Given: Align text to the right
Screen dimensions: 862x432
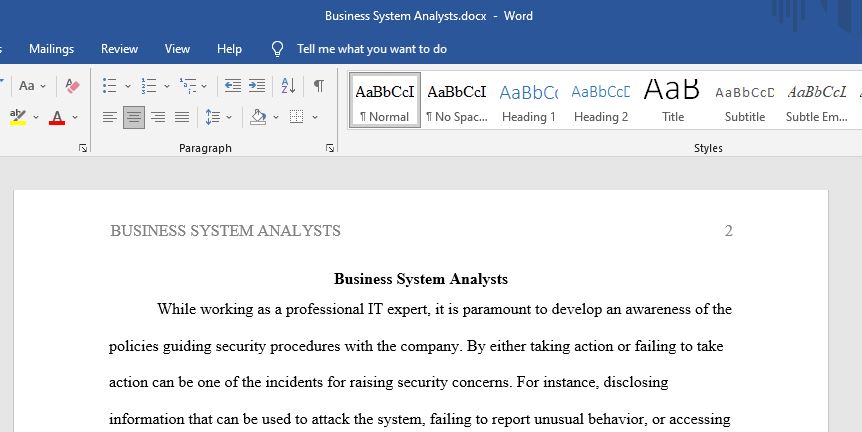Looking at the screenshot, I should coord(158,117).
